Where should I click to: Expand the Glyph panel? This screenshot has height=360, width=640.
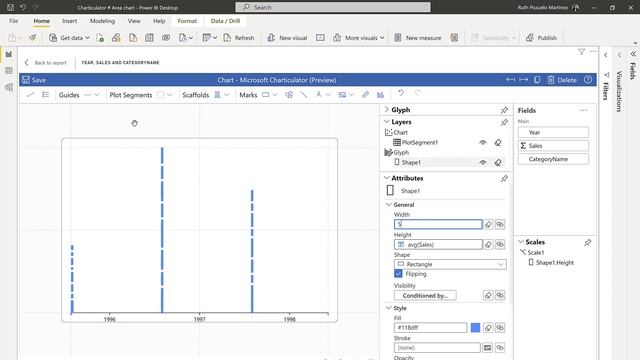(x=387, y=110)
